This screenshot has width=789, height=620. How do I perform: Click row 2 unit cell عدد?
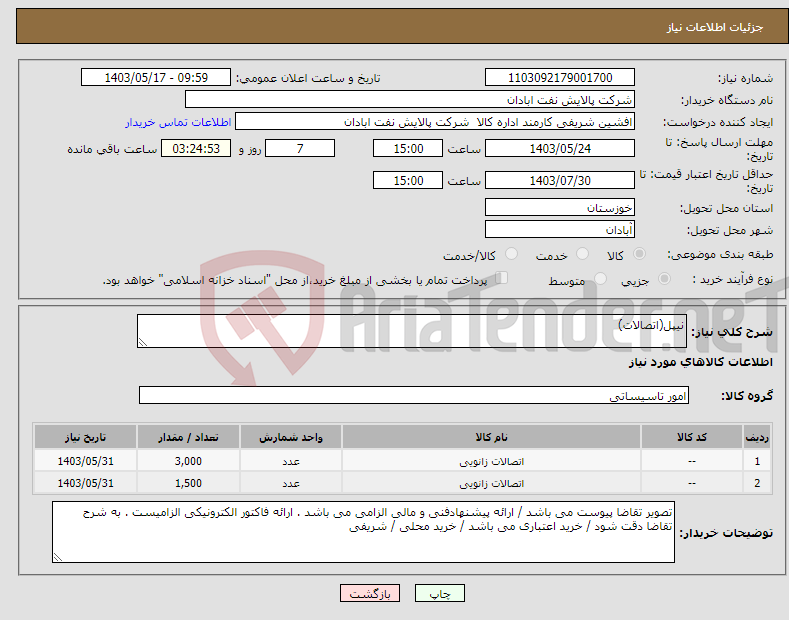[x=291, y=483]
